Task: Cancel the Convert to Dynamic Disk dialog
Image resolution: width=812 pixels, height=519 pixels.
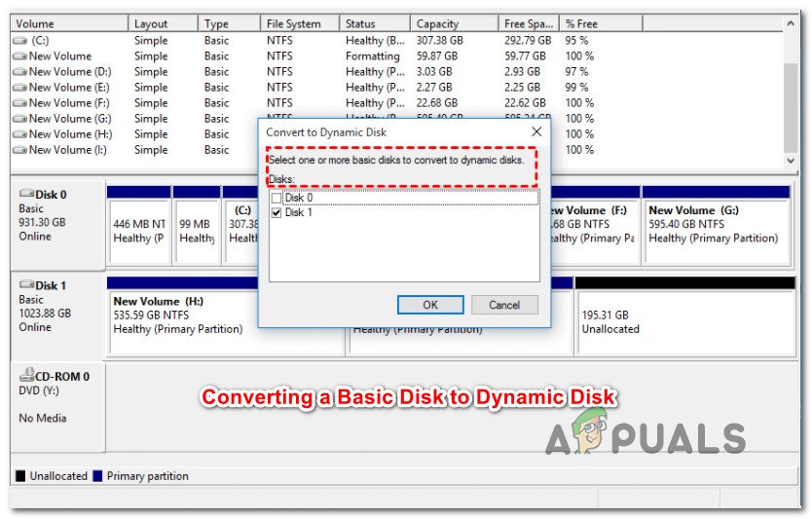Action: coord(504,305)
